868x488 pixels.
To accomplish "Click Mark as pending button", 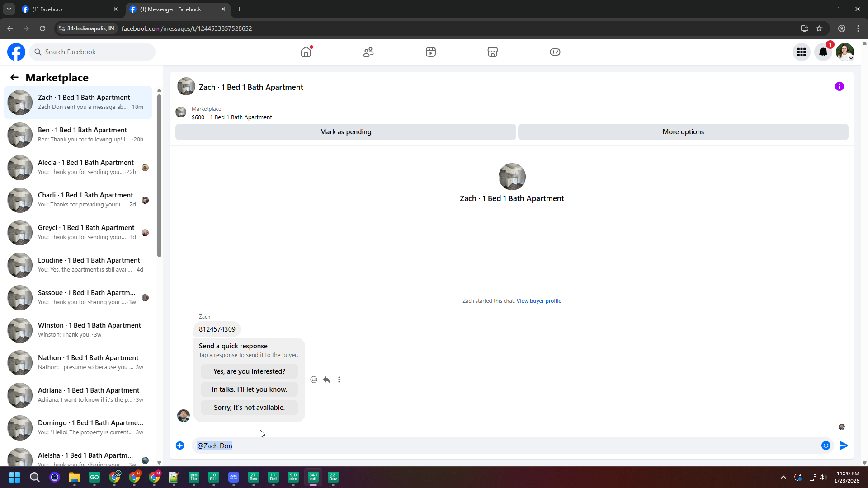I will (345, 132).
